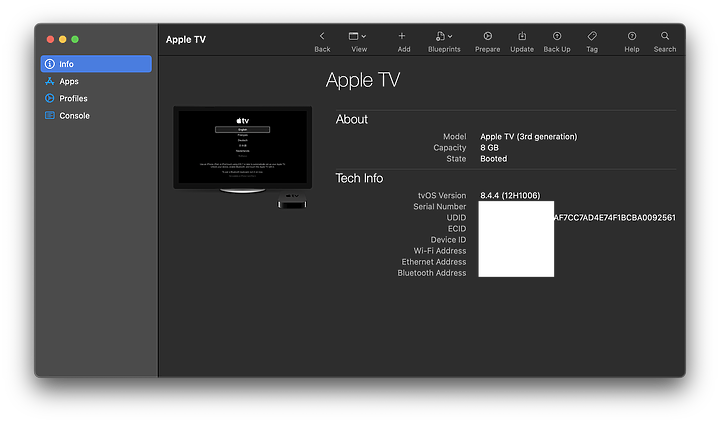Close the window with red button

pyautogui.click(x=51, y=39)
